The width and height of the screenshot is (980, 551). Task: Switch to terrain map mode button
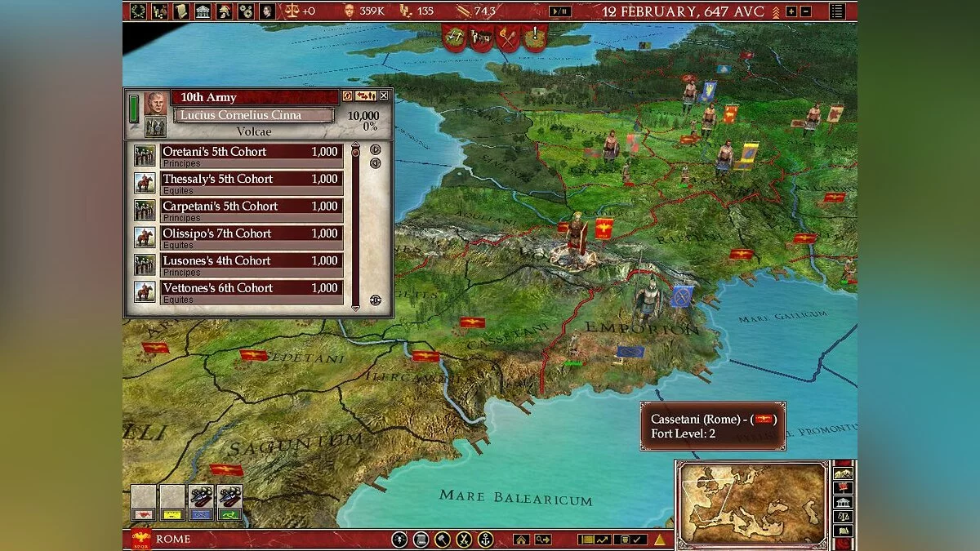843,473
